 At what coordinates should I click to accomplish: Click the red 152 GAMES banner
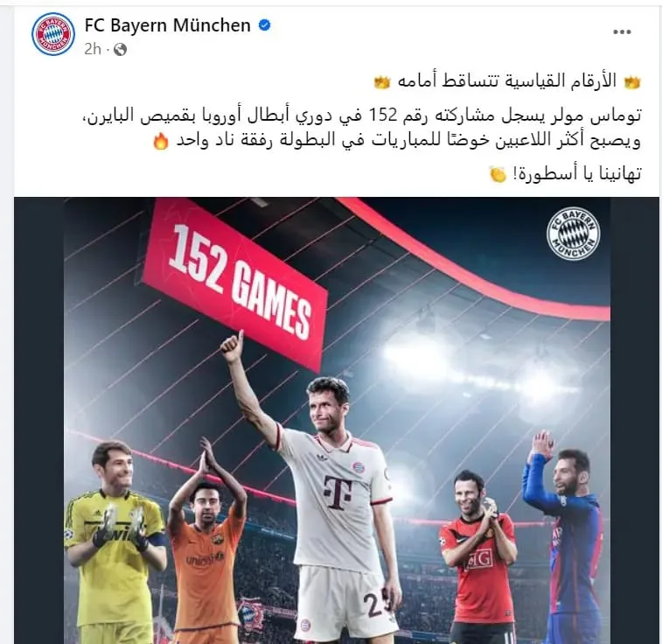pos(234,283)
